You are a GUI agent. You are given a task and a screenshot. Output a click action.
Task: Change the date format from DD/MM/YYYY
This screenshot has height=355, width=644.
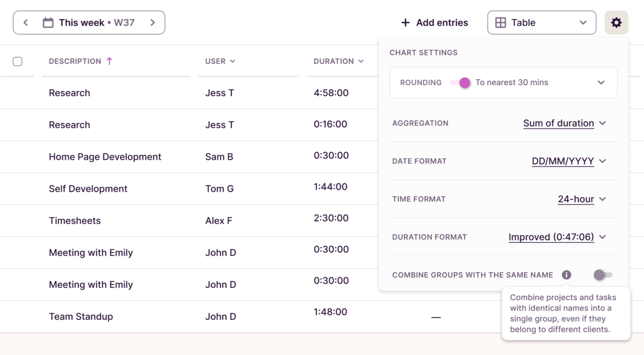563,161
